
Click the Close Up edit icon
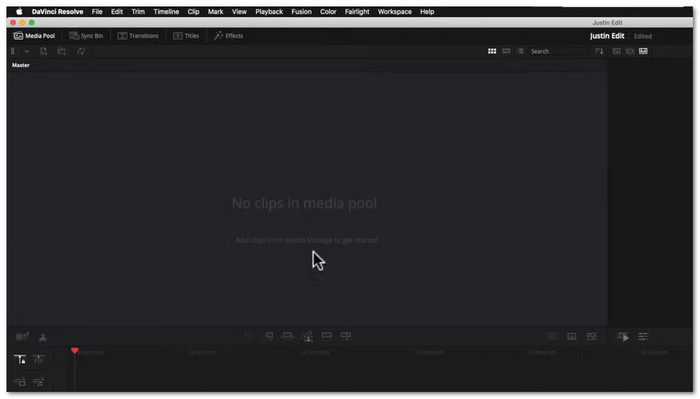(x=307, y=337)
